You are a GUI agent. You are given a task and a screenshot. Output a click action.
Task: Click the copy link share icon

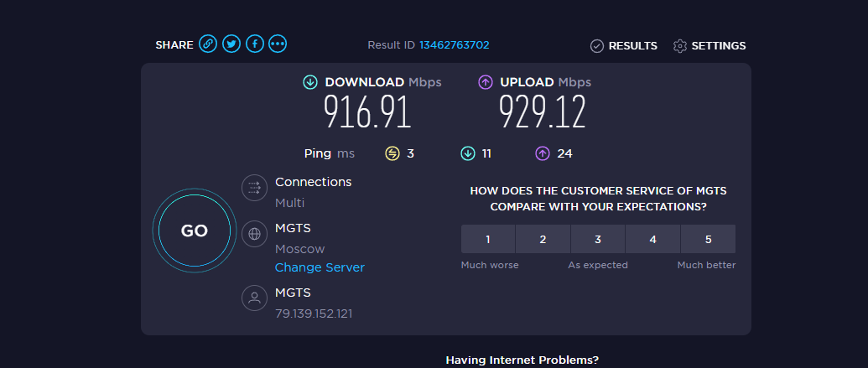pos(208,44)
